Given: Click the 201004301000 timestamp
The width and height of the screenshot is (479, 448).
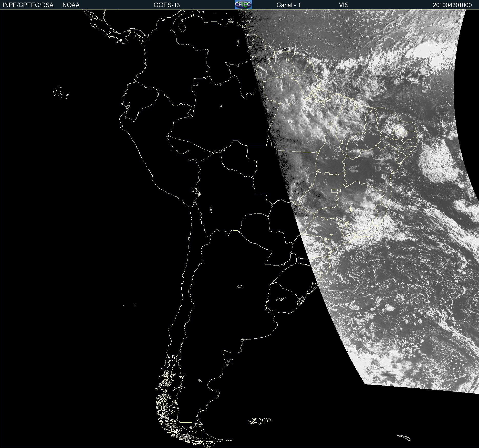Looking at the screenshot, I should pos(452,5).
